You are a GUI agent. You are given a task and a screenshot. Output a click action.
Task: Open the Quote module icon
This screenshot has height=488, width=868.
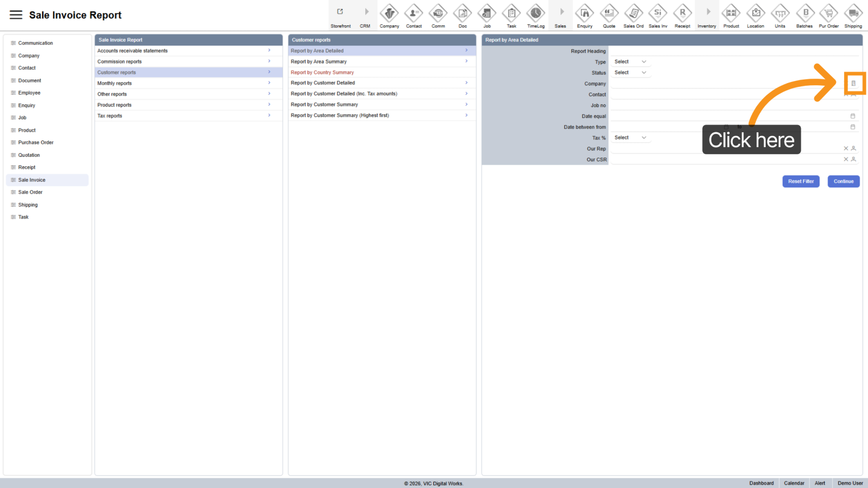[x=609, y=13]
